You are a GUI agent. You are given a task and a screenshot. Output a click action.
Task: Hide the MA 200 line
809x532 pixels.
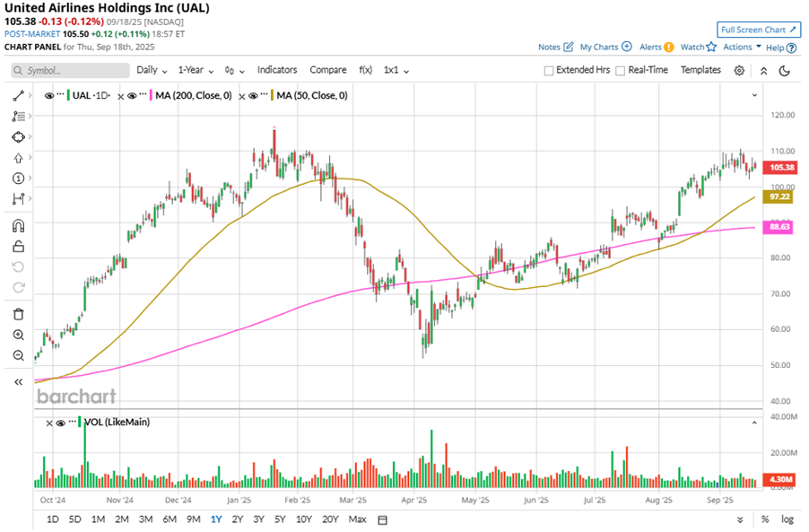132,96
